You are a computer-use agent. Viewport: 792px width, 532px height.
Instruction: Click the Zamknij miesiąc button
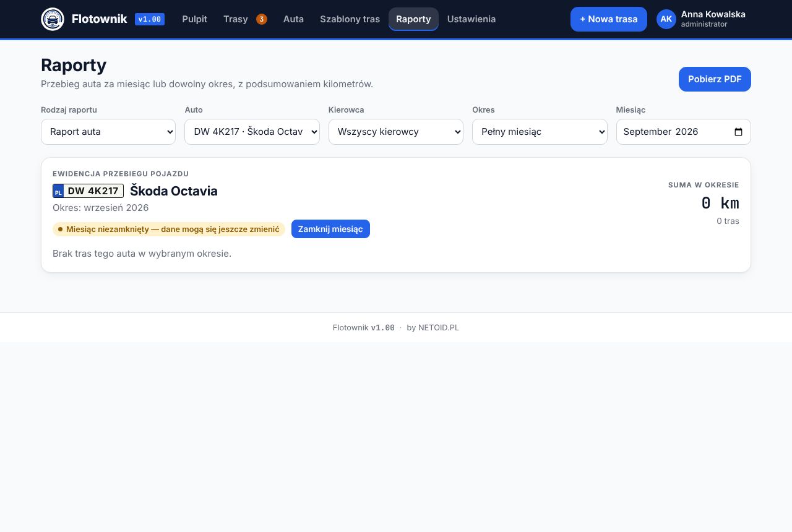330,229
